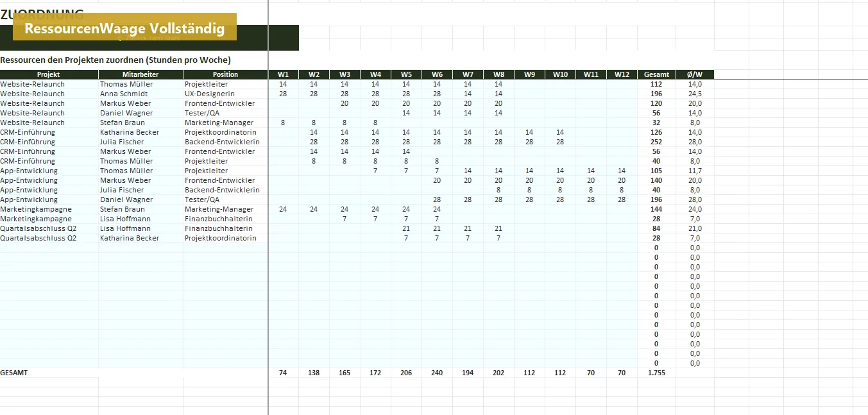The height and width of the screenshot is (415, 868).
Task: Select the weekly total 240 cell
Action: point(437,373)
